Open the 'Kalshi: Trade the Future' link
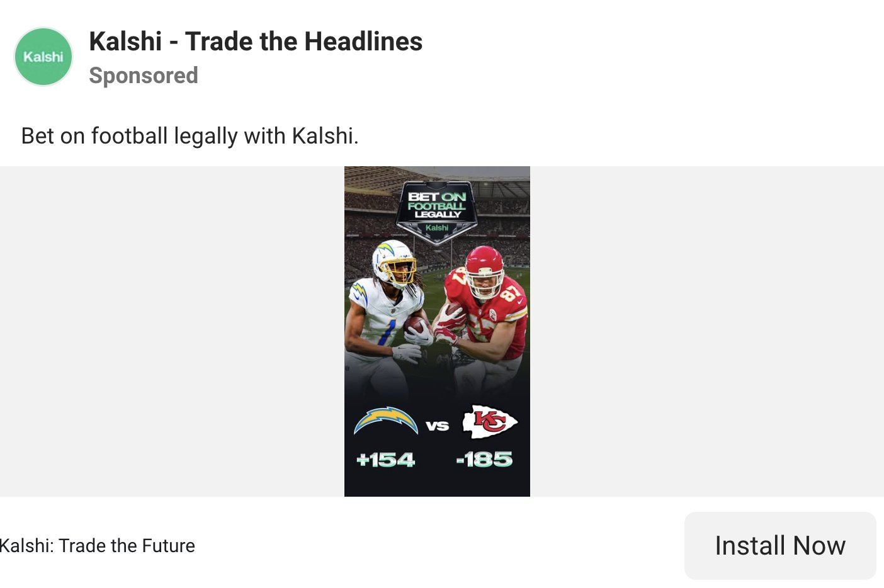884x588 pixels. click(x=98, y=545)
